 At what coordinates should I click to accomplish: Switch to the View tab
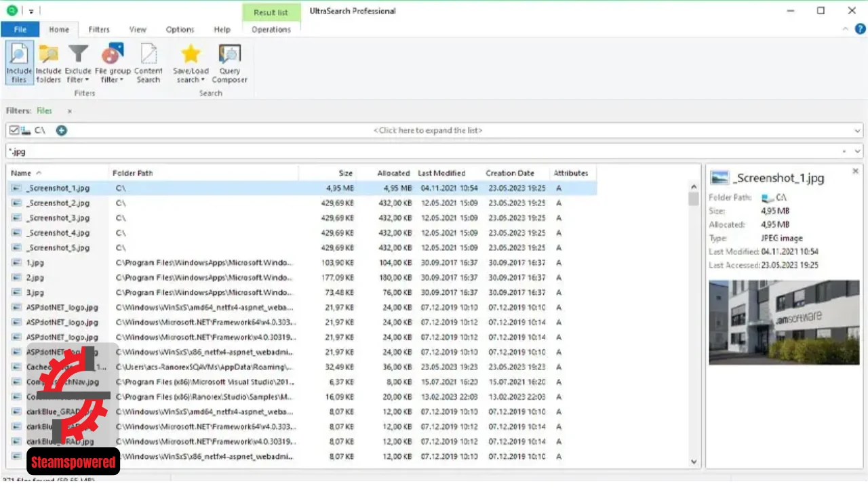(138, 29)
